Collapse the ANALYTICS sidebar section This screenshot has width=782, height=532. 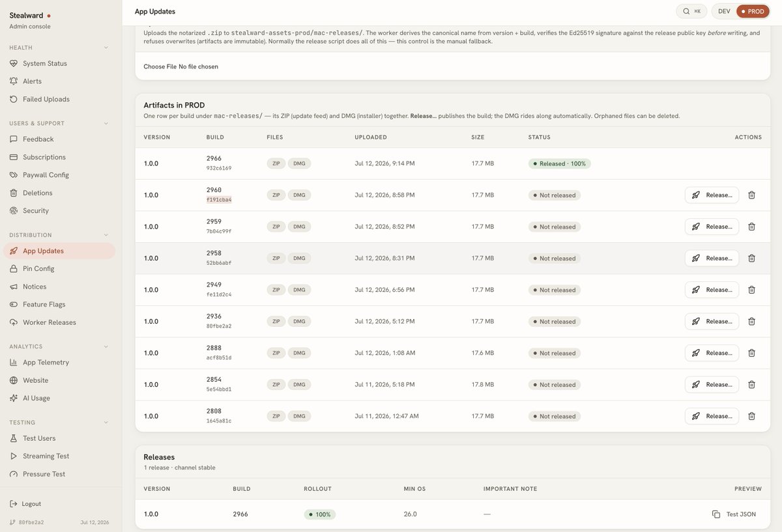pyautogui.click(x=106, y=346)
